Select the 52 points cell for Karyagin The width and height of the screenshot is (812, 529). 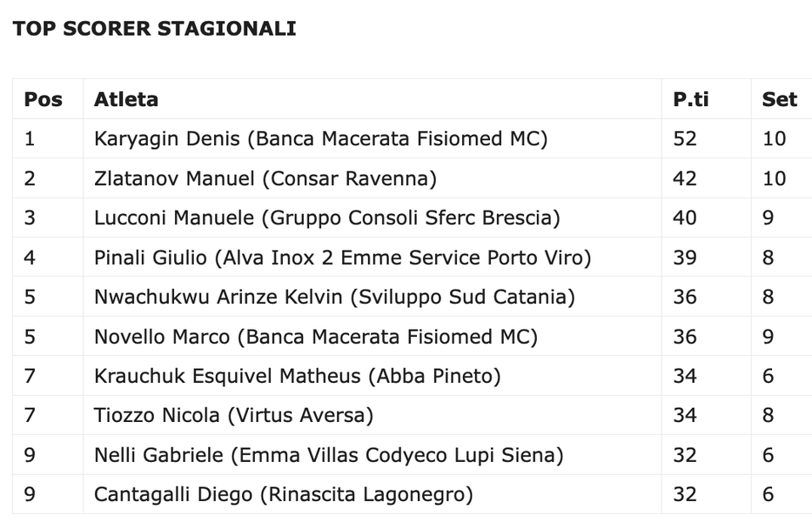point(685,139)
